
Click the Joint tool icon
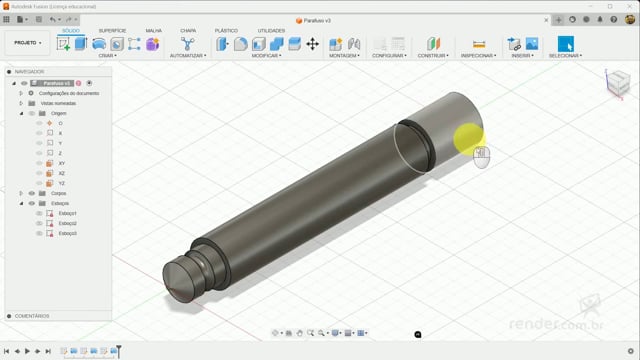point(354,44)
